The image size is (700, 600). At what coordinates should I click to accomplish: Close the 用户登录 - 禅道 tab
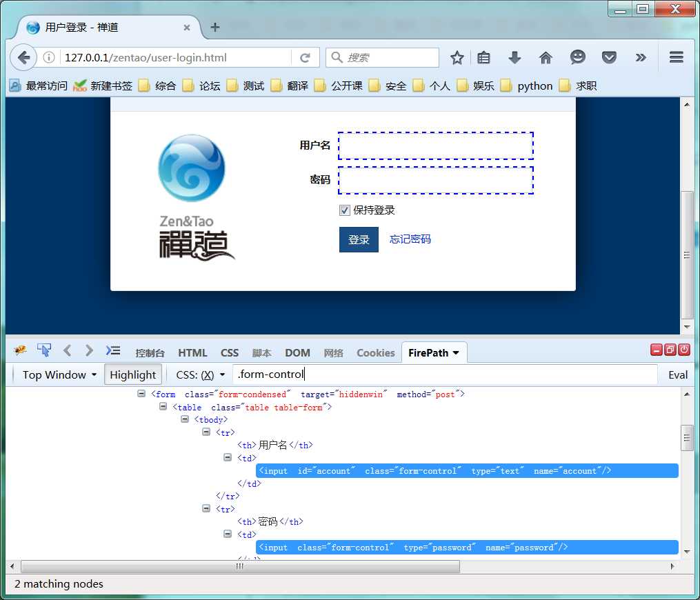click(187, 28)
